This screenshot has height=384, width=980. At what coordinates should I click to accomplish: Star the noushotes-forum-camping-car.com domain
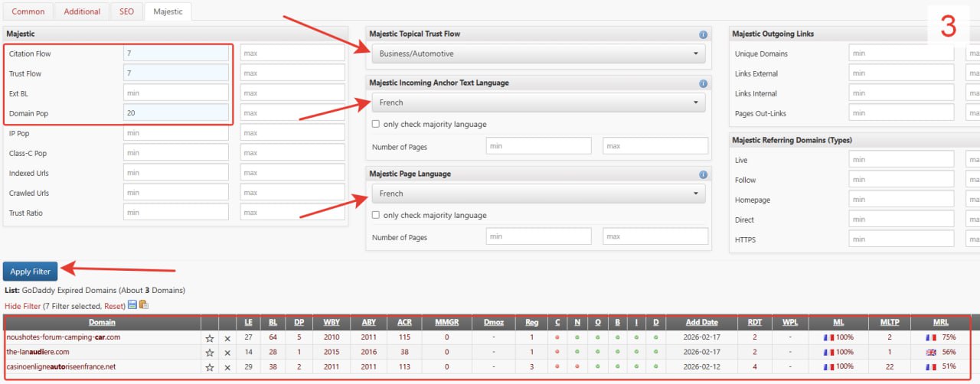tap(209, 337)
